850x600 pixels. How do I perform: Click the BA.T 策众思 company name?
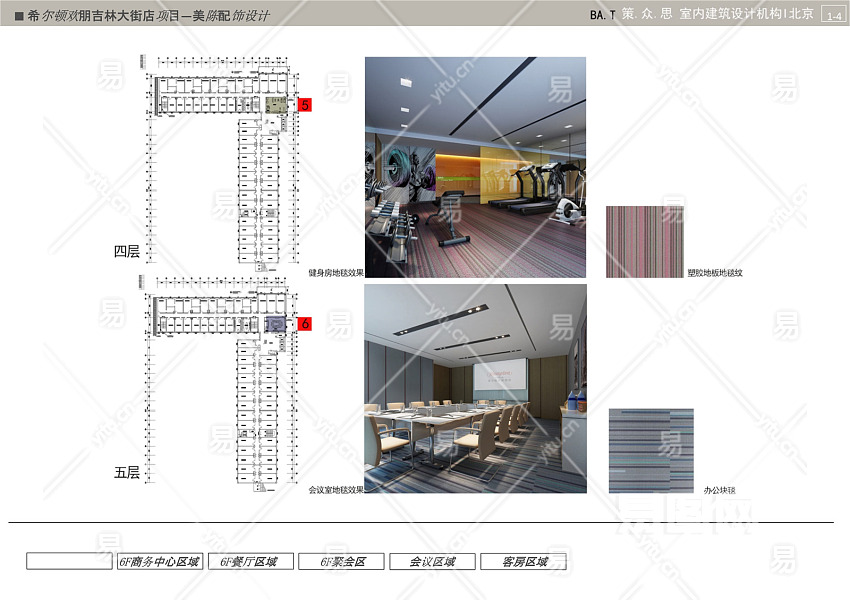pyautogui.click(x=701, y=14)
